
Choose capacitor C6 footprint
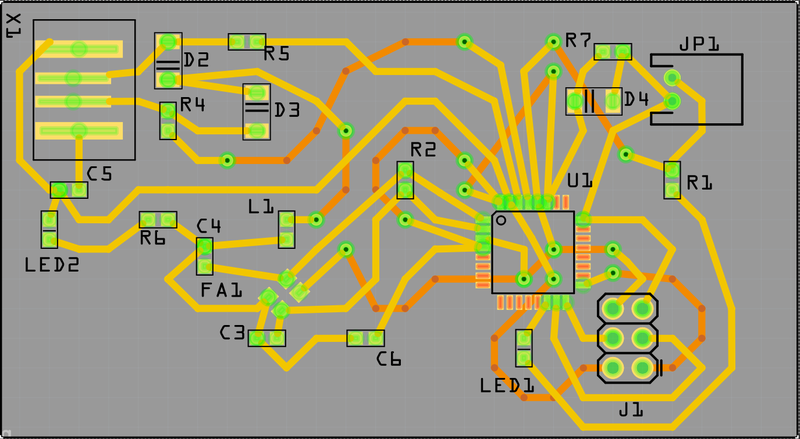coord(365,338)
